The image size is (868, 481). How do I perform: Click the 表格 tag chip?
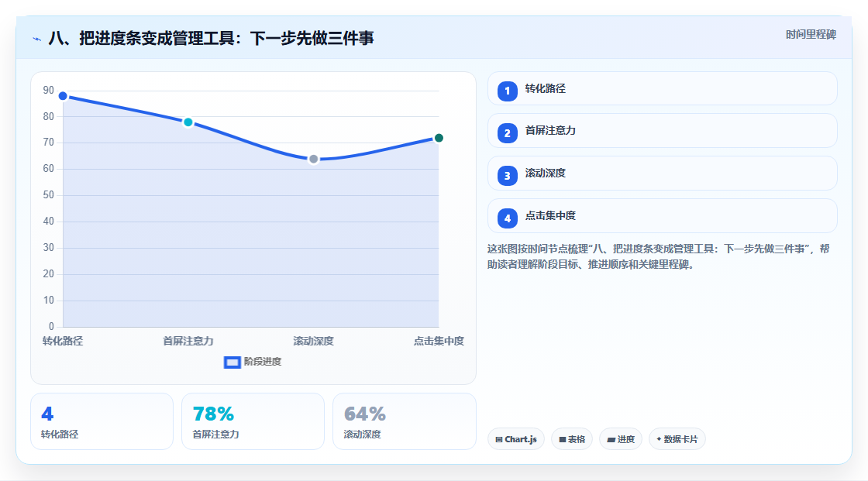572,439
